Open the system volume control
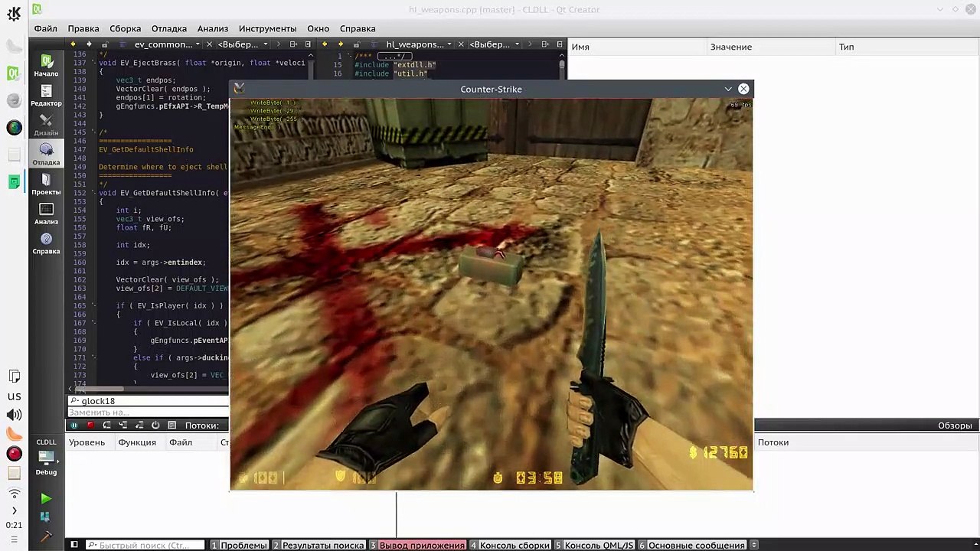Screen dimensions: 980x551 pos(14,415)
